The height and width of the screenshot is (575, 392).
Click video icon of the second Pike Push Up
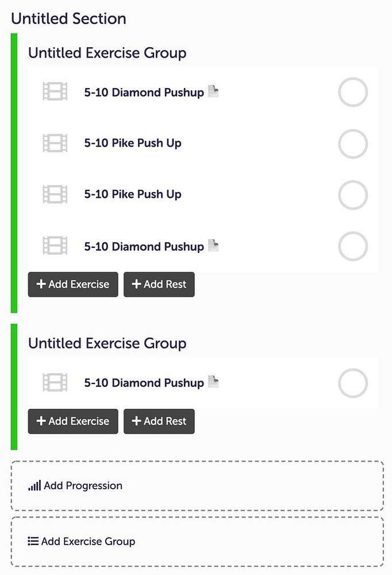(55, 194)
